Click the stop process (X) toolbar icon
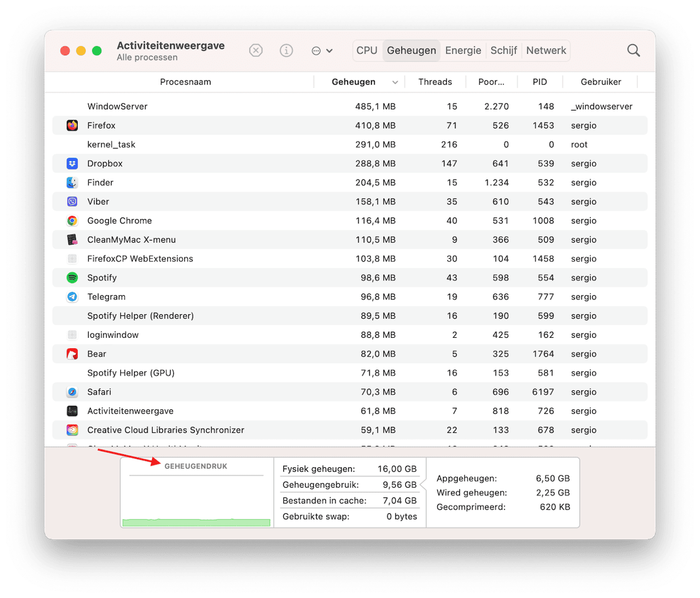The height and width of the screenshot is (598, 700). [x=256, y=51]
